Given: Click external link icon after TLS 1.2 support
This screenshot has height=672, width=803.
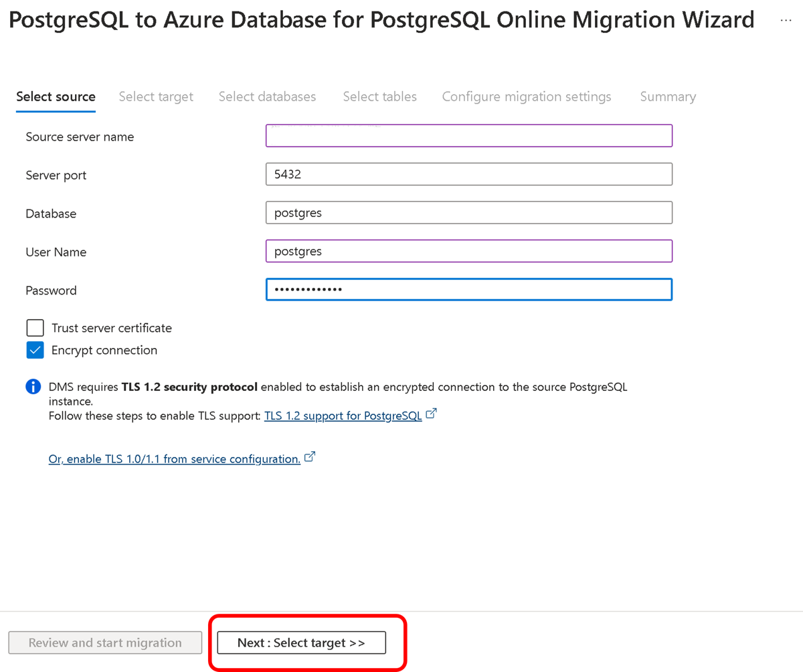Looking at the screenshot, I should pos(432,414).
